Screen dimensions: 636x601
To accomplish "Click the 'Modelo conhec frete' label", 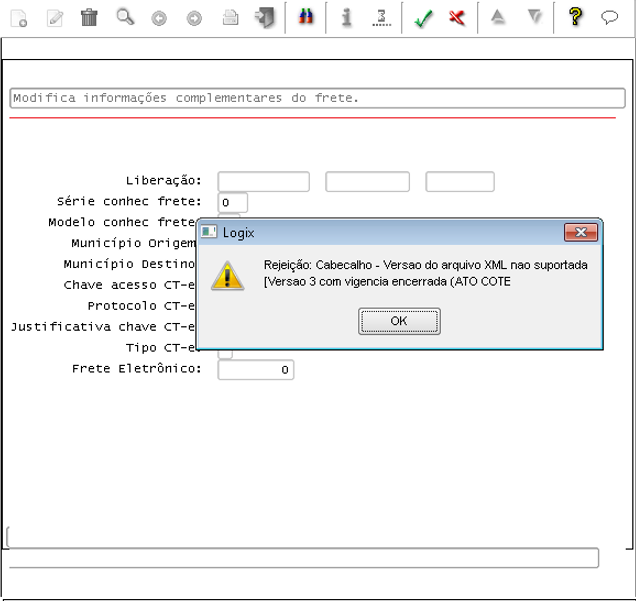I will click(x=122, y=222).
